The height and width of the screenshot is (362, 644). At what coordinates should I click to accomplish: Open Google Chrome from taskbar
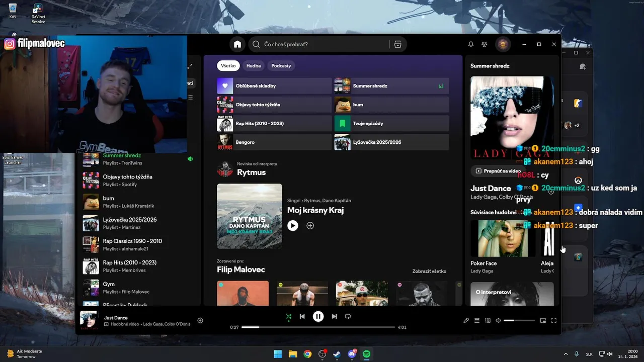point(307,354)
